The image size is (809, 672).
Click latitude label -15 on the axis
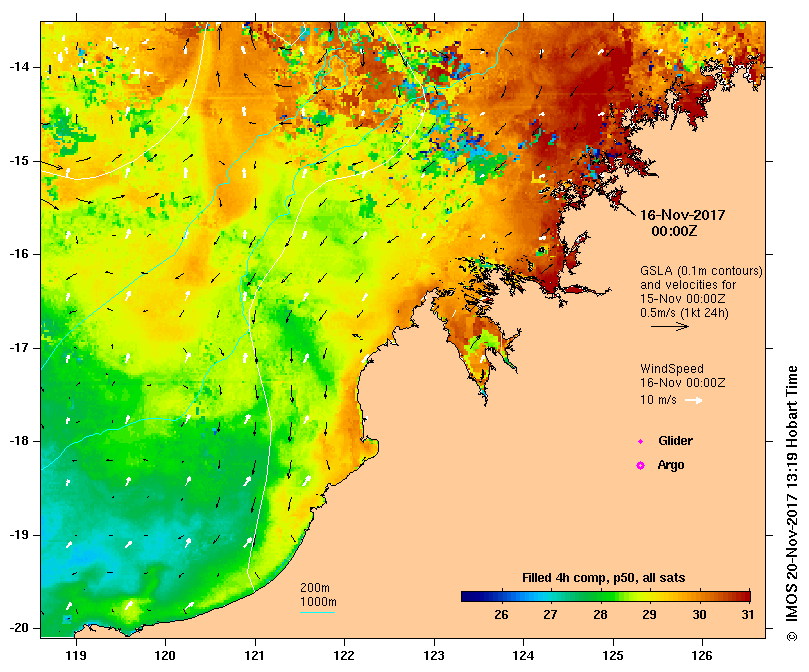click(20, 161)
